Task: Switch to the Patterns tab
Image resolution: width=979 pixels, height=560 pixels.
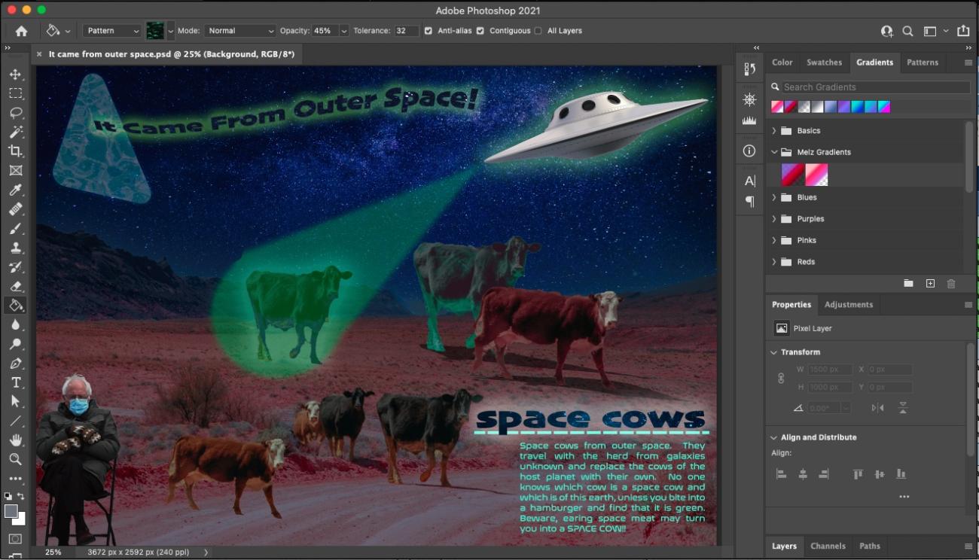Action: [x=923, y=62]
